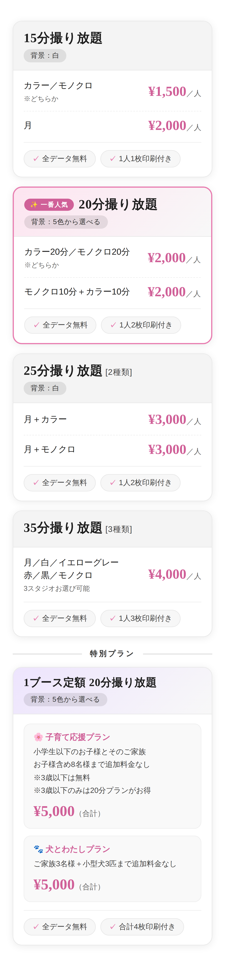Click the cherry blossom icon beside 子育て応援プラン
Screen dimensions: 225x980
coord(38,737)
